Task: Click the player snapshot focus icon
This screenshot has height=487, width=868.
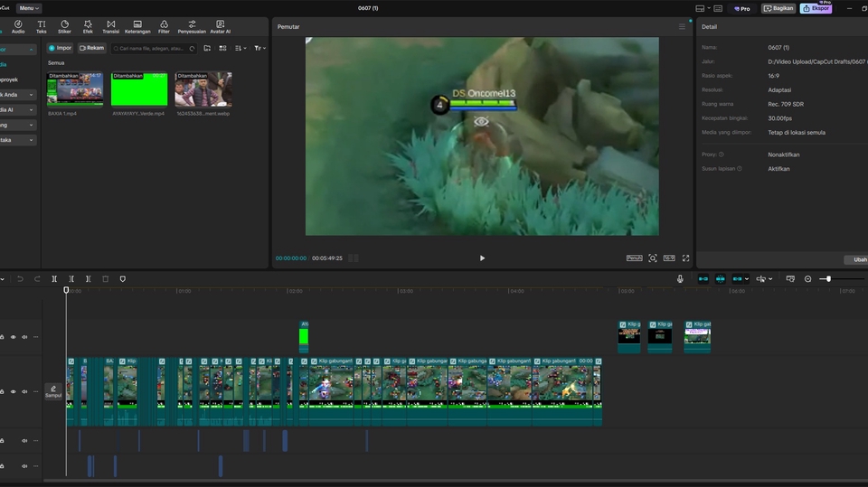Action: (x=653, y=258)
